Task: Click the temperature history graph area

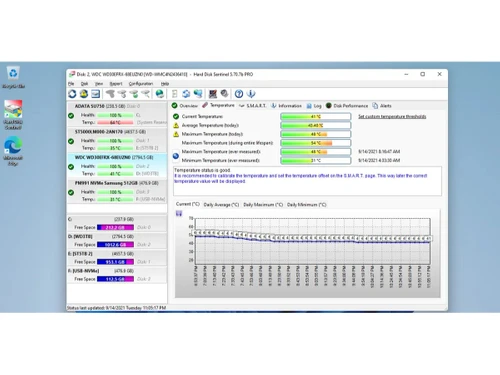Action: 312,241
